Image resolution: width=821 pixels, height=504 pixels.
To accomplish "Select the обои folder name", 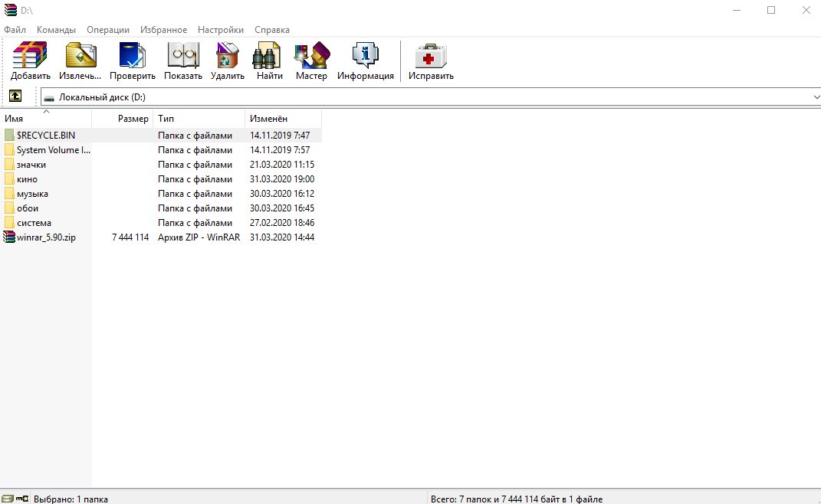I will (x=28, y=208).
